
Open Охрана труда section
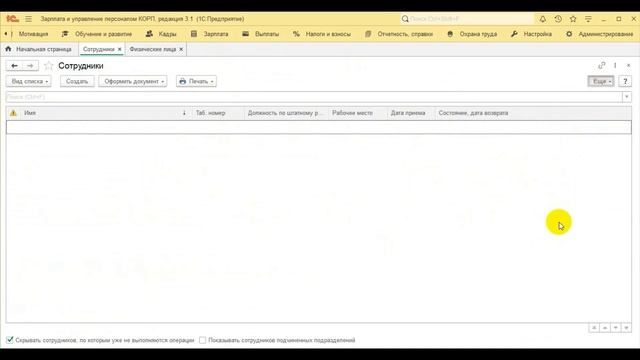tap(472, 34)
